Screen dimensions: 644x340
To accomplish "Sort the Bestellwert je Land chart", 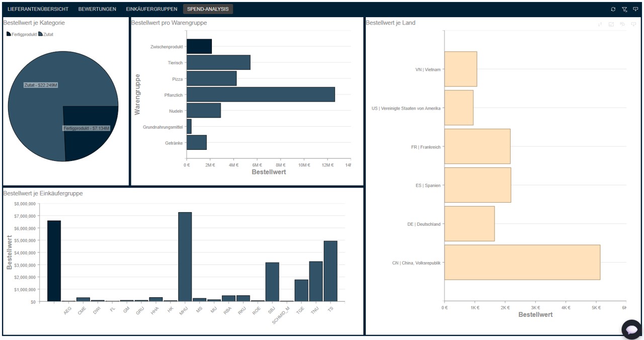I will pos(600,24).
